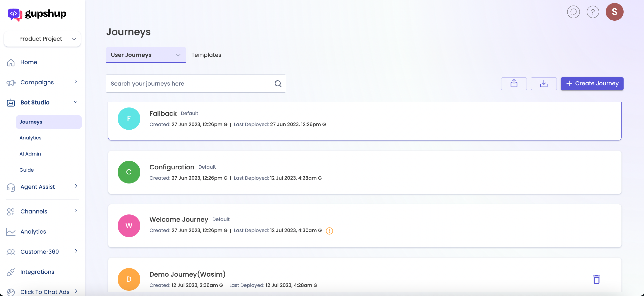The width and height of the screenshot is (644, 296).
Task: Click the orange warning icon on Welcome Journey
Action: click(329, 231)
